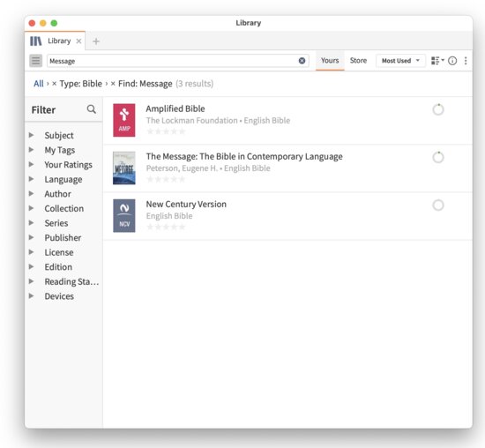Open the Amplified Bible title

(175, 108)
